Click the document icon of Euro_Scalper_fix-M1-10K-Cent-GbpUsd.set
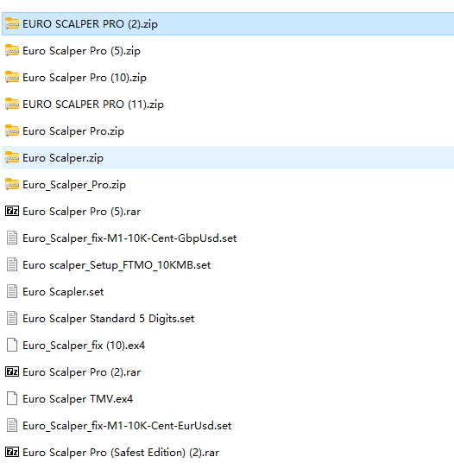The width and height of the screenshot is (454, 476). pyautogui.click(x=12, y=238)
